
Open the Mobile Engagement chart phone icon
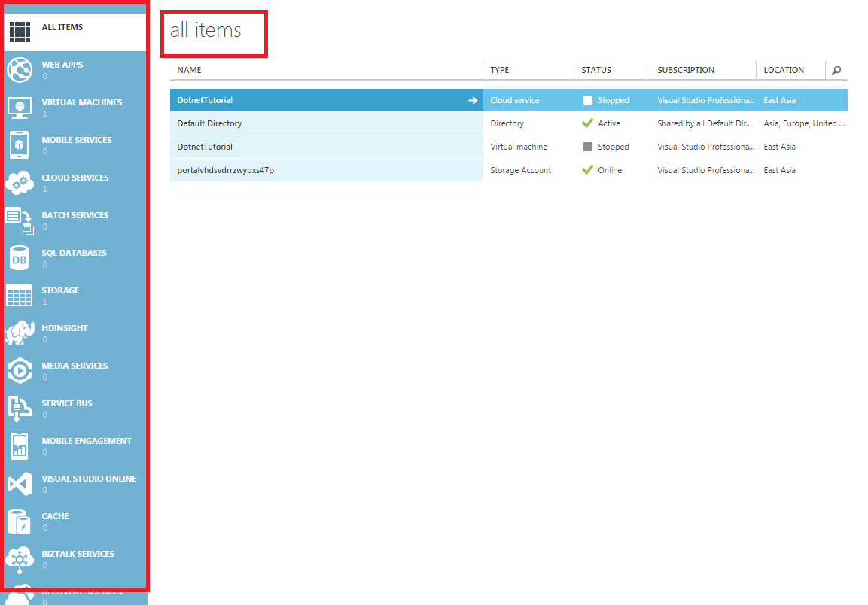click(20, 446)
